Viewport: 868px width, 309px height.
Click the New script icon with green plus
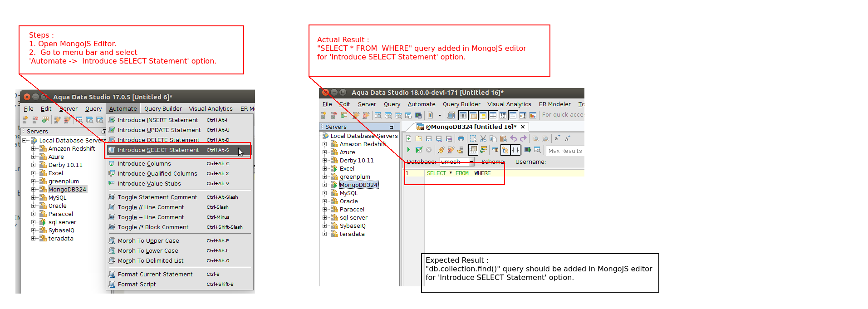(x=408, y=138)
